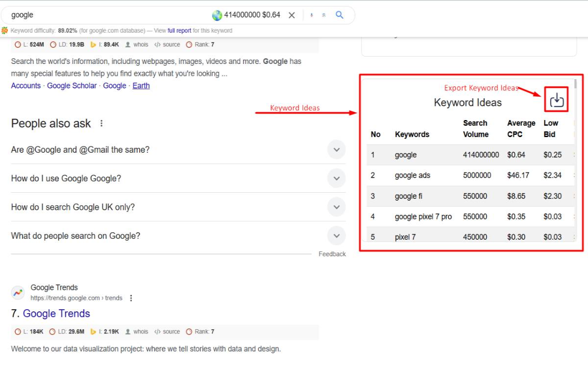This screenshot has height=368, width=588.
Task: Click the Keywords column header
Action: pos(412,134)
